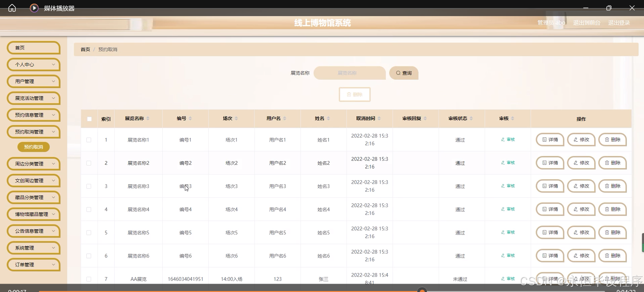
Task: Check the checkbox for row 6
Action: pos(89,256)
